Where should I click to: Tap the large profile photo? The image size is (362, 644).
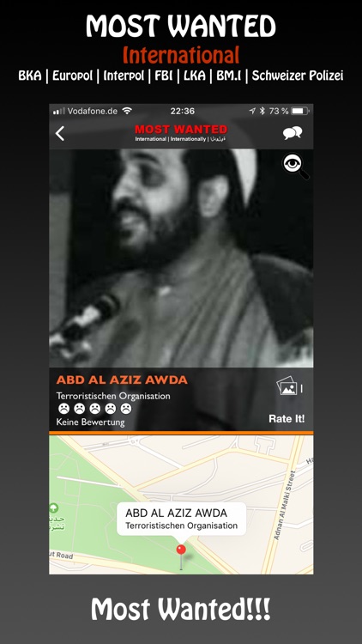pos(181,258)
